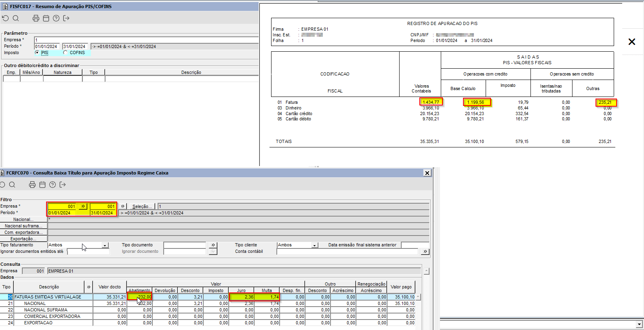Click Juro value 2,36 in row 20

click(242, 297)
